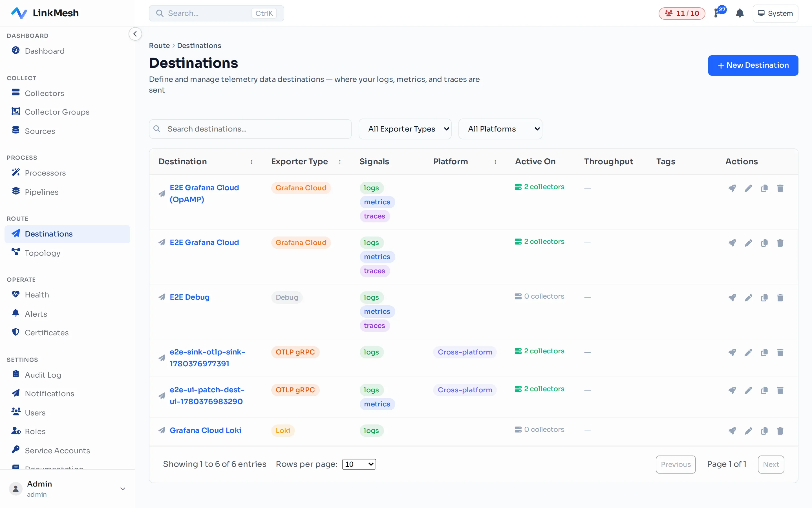
Task: Open the All Platforms dropdown
Action: [x=500, y=129]
